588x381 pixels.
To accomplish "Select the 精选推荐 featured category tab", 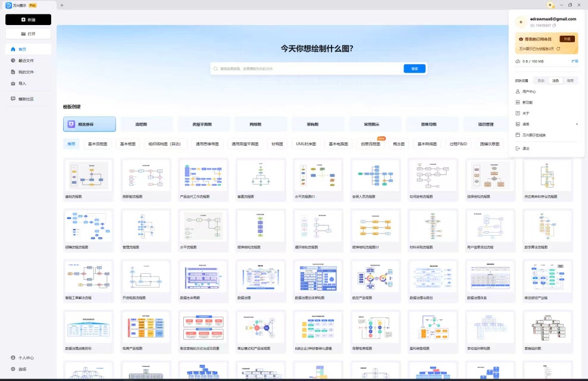I will pos(89,124).
